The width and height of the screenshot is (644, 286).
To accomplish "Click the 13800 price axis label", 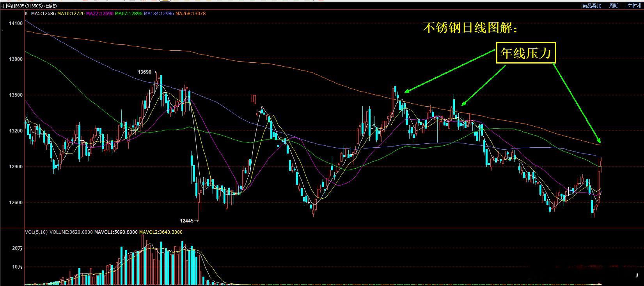I will [x=16, y=59].
